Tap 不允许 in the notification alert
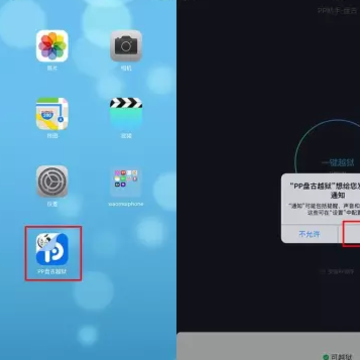Image resolution: width=360 pixels, height=360 pixels. click(x=309, y=234)
